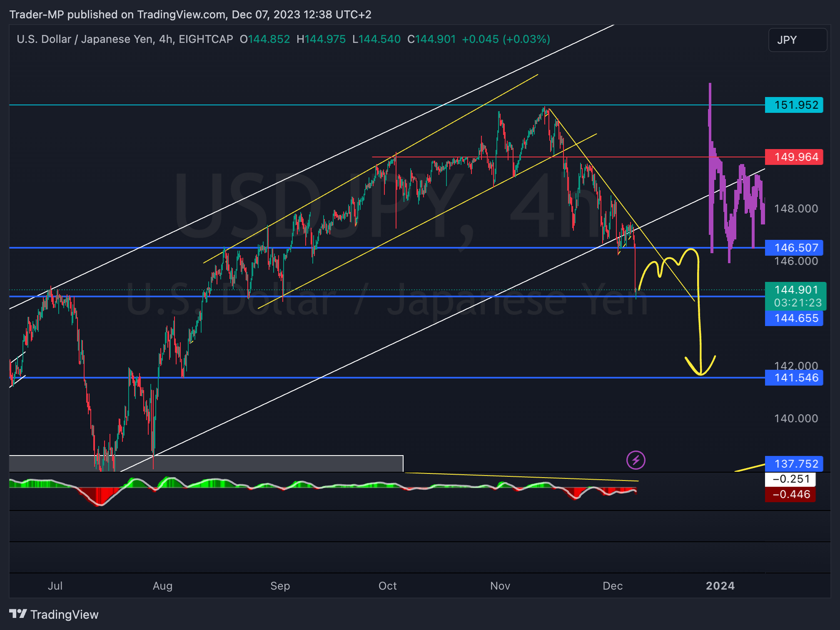Screen dimensions: 840x630
Task: Click the closing price C144.901 value
Action: [431, 39]
